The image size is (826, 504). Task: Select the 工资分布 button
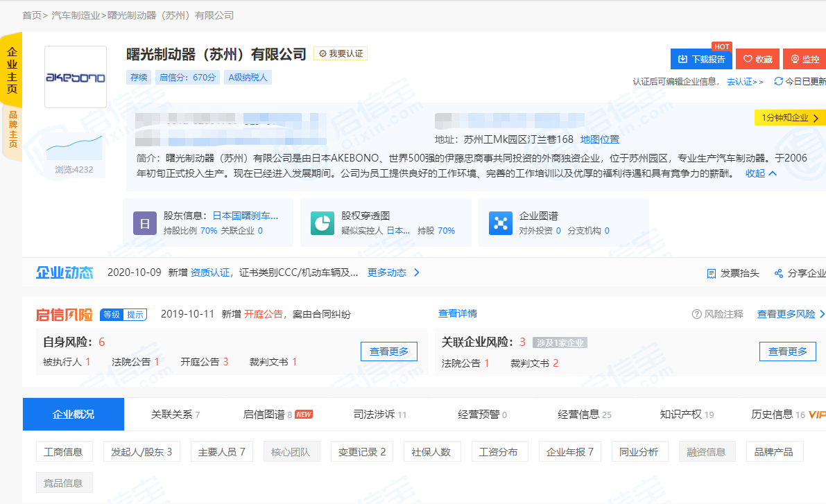[499, 452]
